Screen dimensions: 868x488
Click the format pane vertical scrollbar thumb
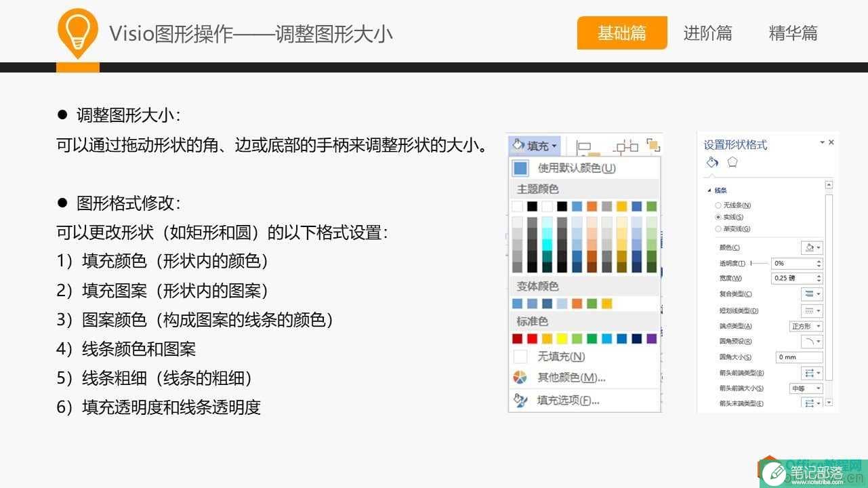(829, 287)
